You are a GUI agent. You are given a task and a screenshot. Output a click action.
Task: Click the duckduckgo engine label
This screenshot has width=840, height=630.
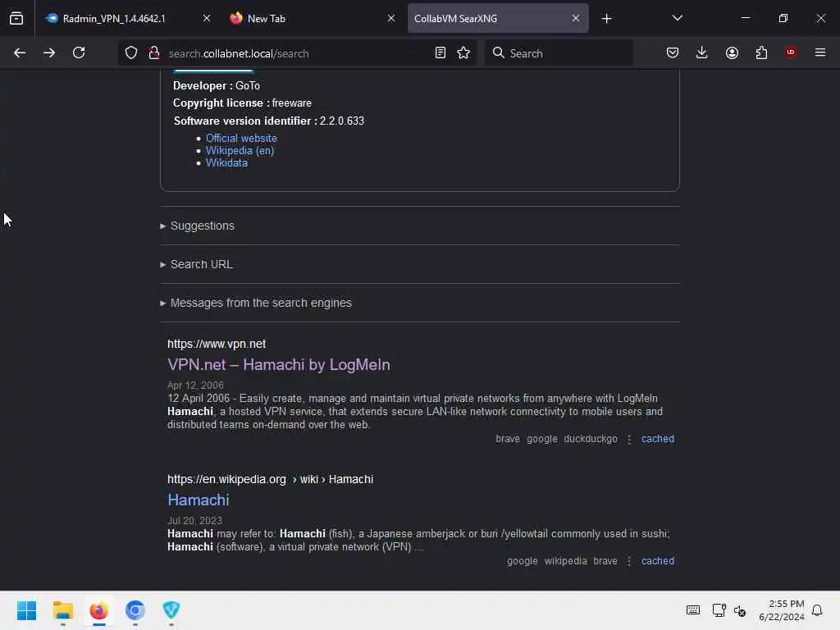pos(591,439)
